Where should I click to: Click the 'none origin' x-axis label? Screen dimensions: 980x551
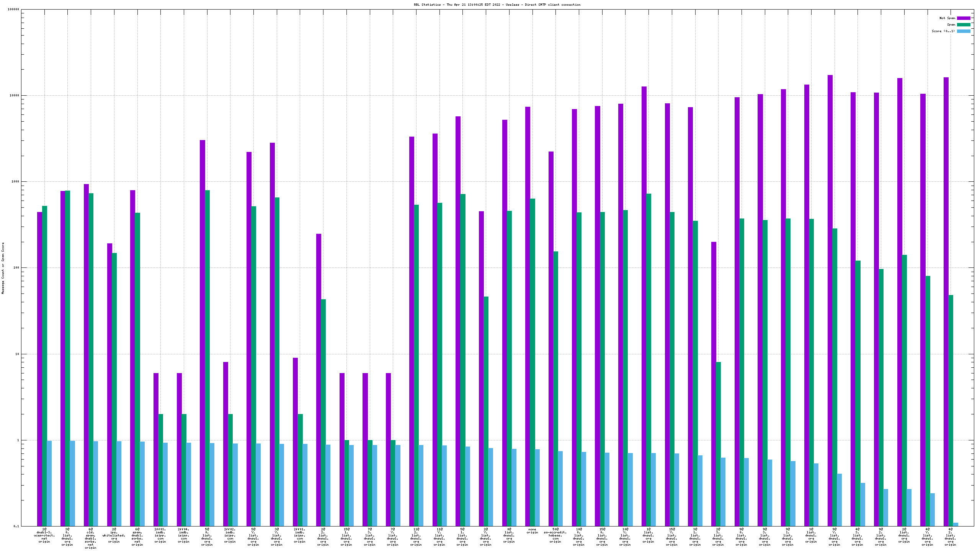click(x=532, y=531)
